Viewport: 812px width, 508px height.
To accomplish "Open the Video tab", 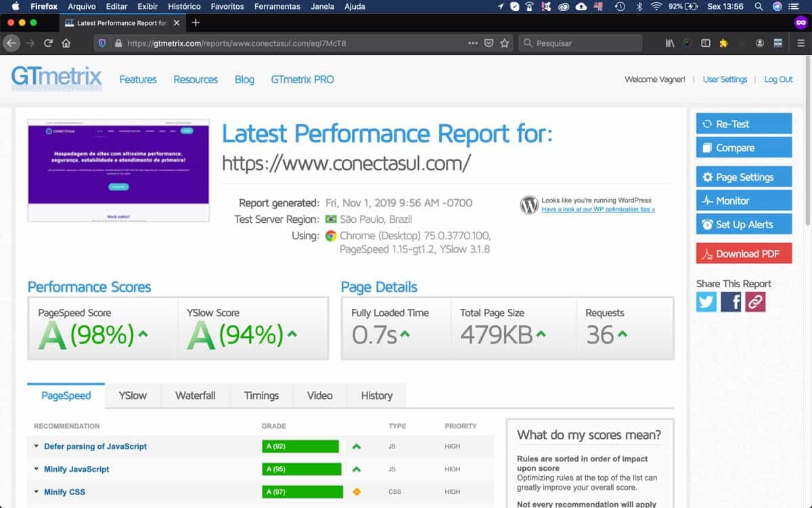I will [x=319, y=396].
